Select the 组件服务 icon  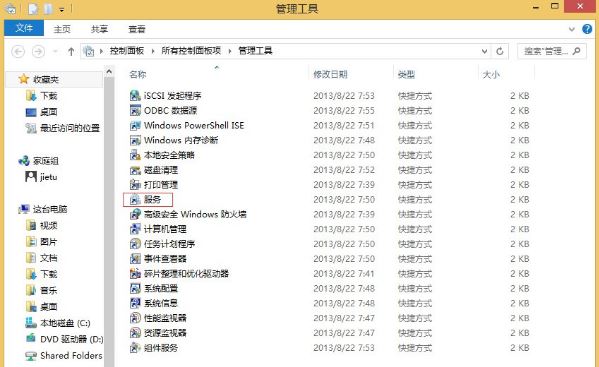point(135,348)
